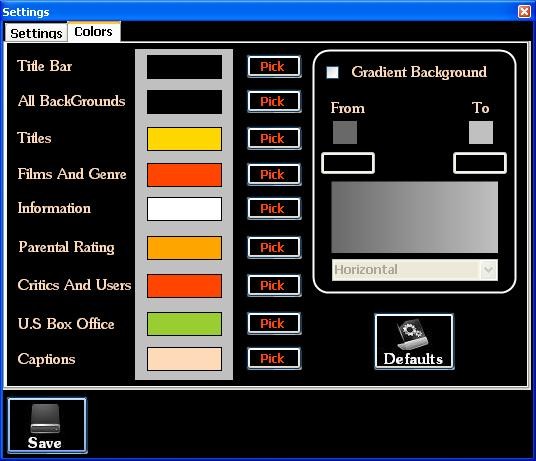Click the gradient To color square
The width and height of the screenshot is (536, 461).
coord(481,132)
